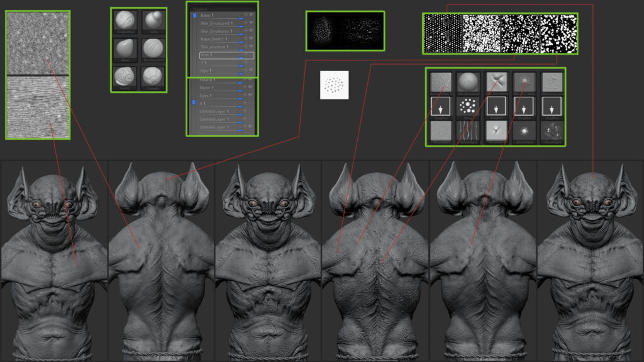
Task: Open the lower horizontal-wrinkle skin texture image
Action: [38, 107]
